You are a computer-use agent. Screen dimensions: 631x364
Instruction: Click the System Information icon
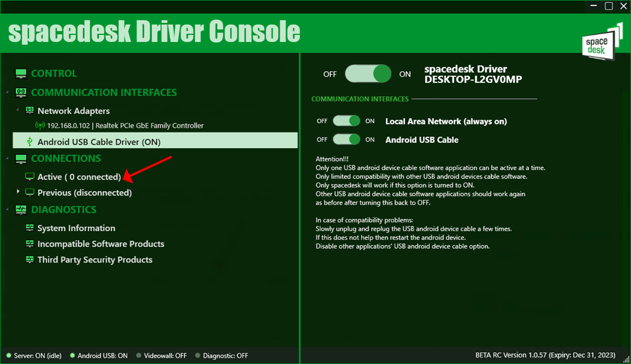(x=30, y=228)
